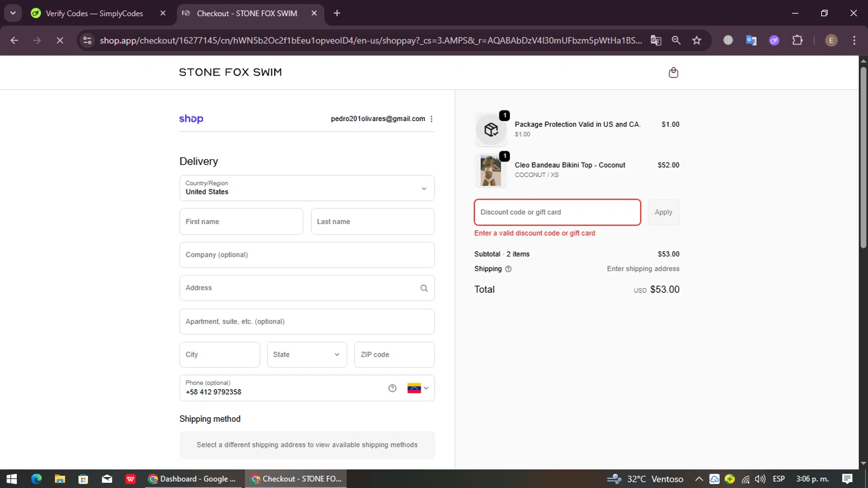868x488 pixels.
Task: Click the taskbar clock showing 3:06 p. m.
Action: (x=812, y=479)
